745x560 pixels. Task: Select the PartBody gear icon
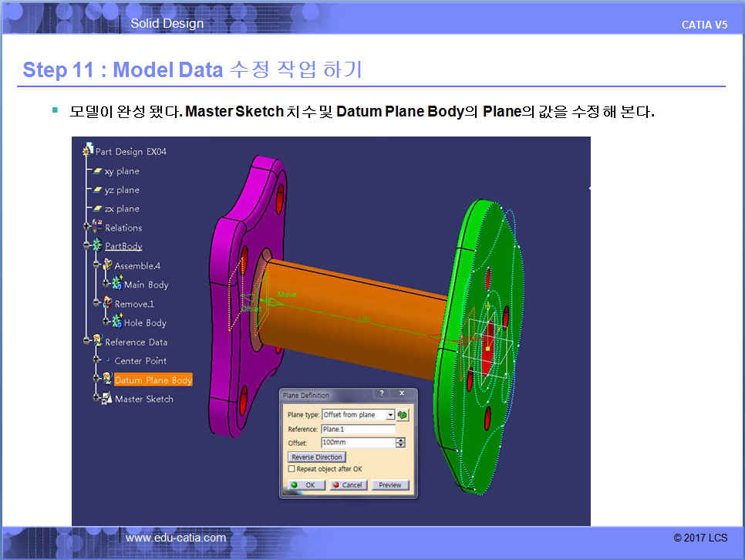point(97,246)
